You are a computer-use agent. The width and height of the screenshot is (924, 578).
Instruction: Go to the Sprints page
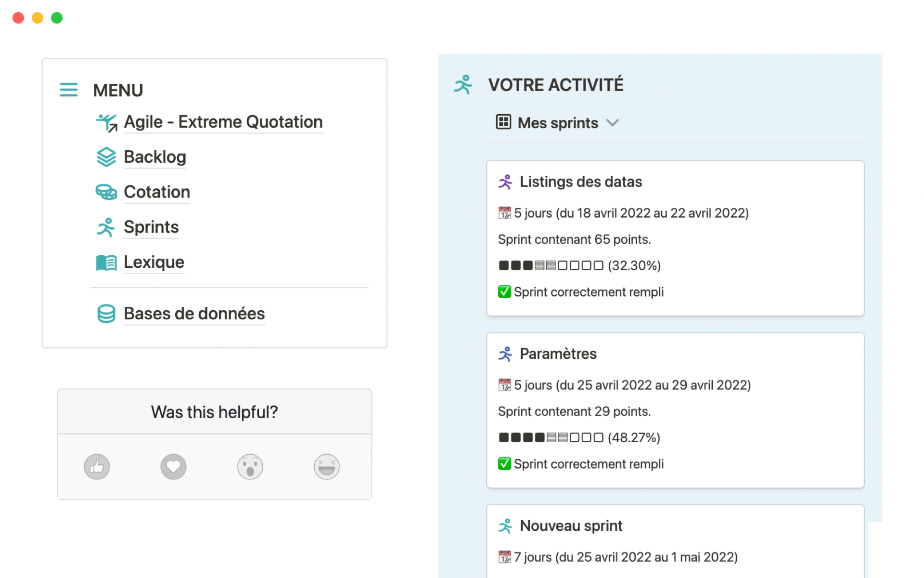click(151, 227)
